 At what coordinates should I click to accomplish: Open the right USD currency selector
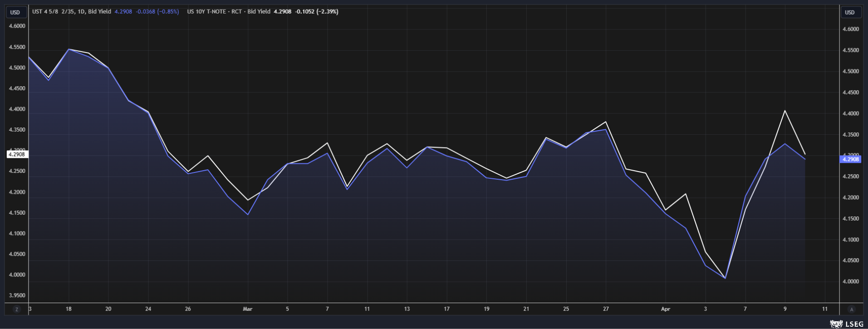[x=849, y=12]
